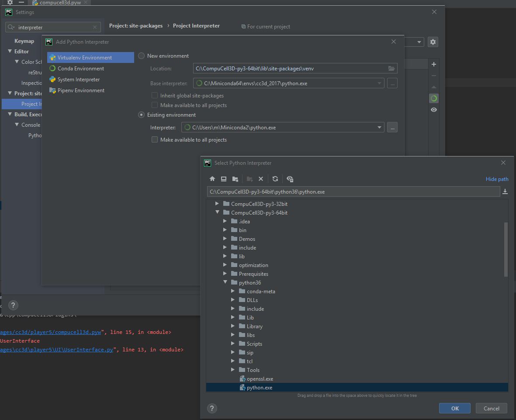Click Project: site-packages breadcrumb

click(136, 26)
